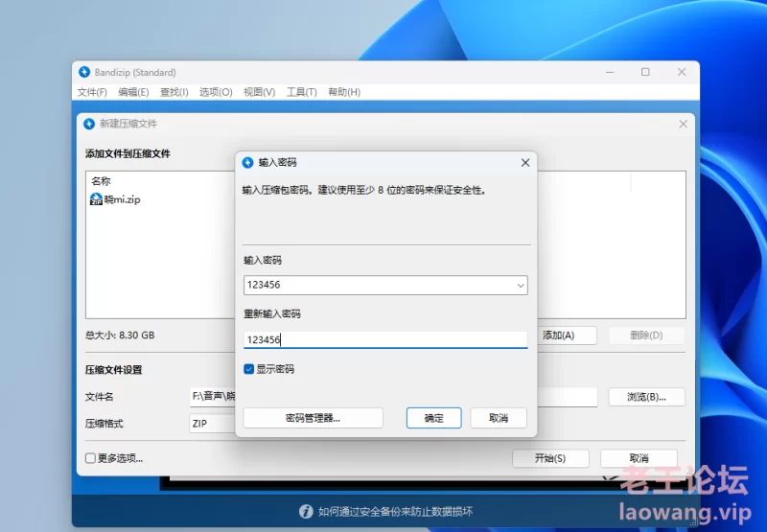Click the 总大小: 8.30 GB label
Viewport: 767px width, 532px height.
pyautogui.click(x=120, y=335)
